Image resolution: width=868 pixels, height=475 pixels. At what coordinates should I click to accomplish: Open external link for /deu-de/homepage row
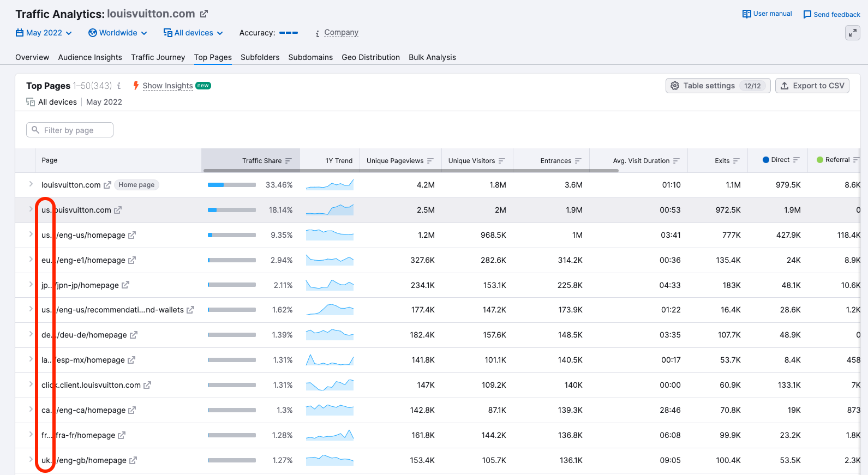pyautogui.click(x=134, y=335)
